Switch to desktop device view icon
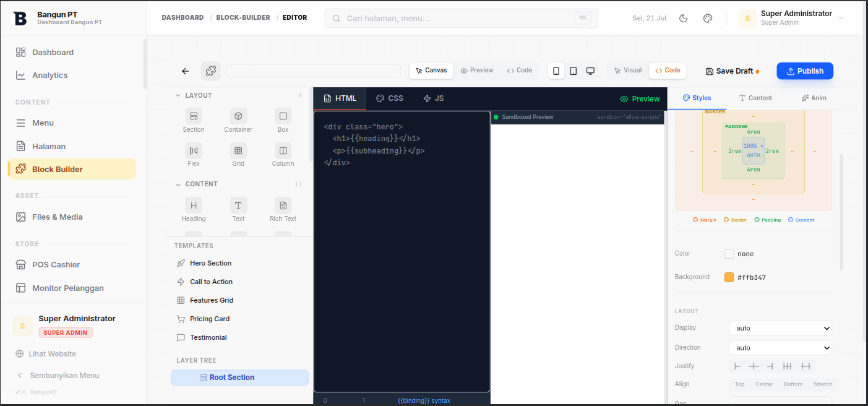 coord(590,71)
